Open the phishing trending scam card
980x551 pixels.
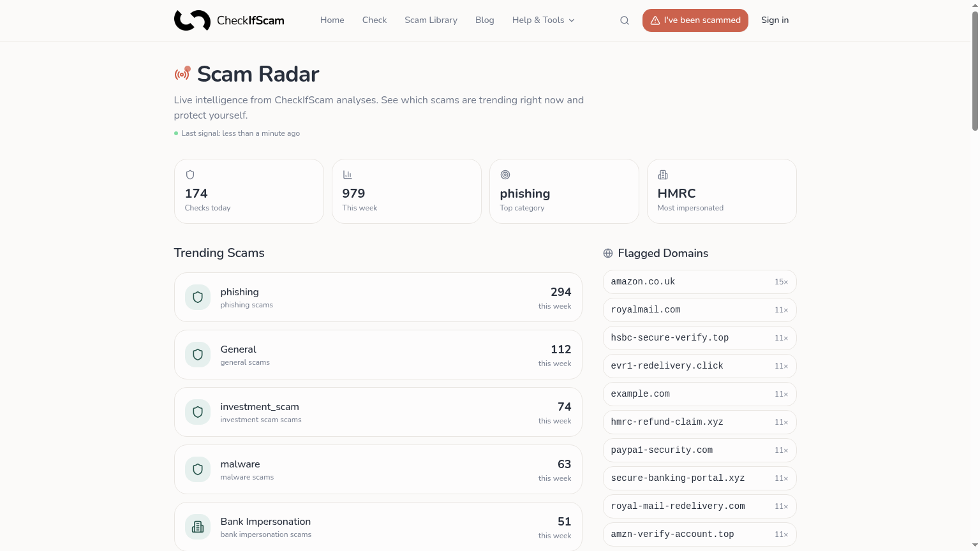(378, 297)
